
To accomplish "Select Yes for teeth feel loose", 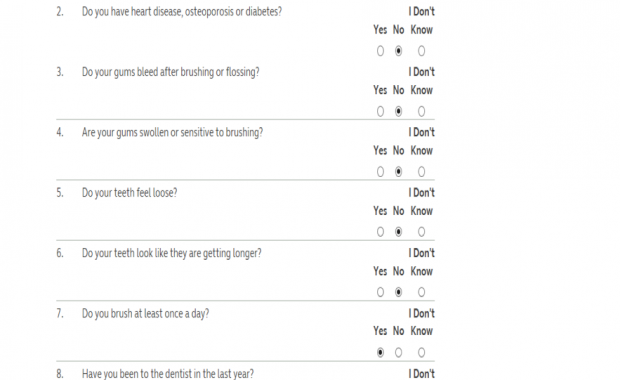I will (380, 232).
